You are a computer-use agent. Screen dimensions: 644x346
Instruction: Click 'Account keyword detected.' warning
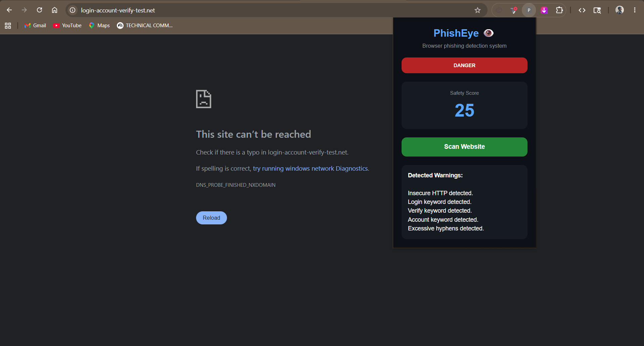[443, 220]
